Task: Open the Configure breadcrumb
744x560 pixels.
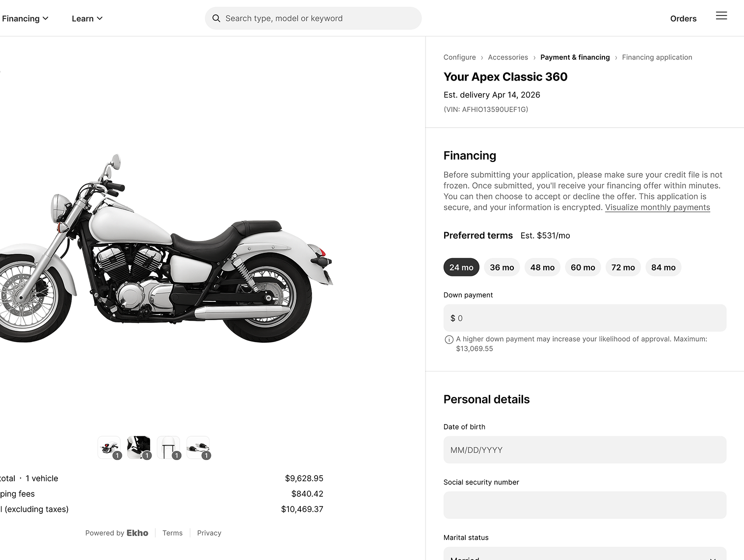Action: click(x=459, y=57)
